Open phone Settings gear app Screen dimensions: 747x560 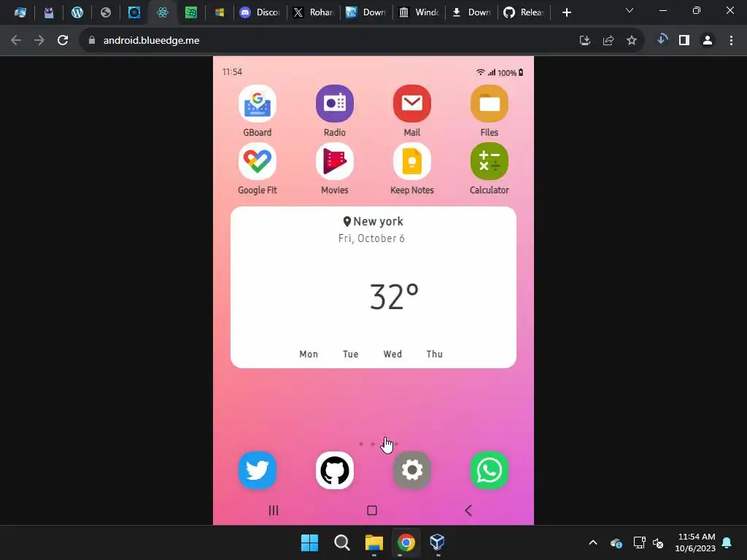(x=412, y=470)
